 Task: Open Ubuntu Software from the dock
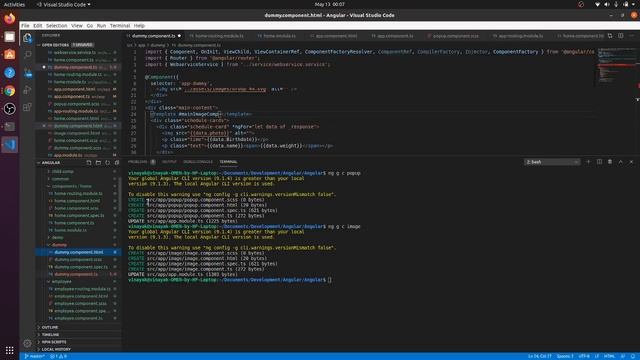tap(9, 55)
